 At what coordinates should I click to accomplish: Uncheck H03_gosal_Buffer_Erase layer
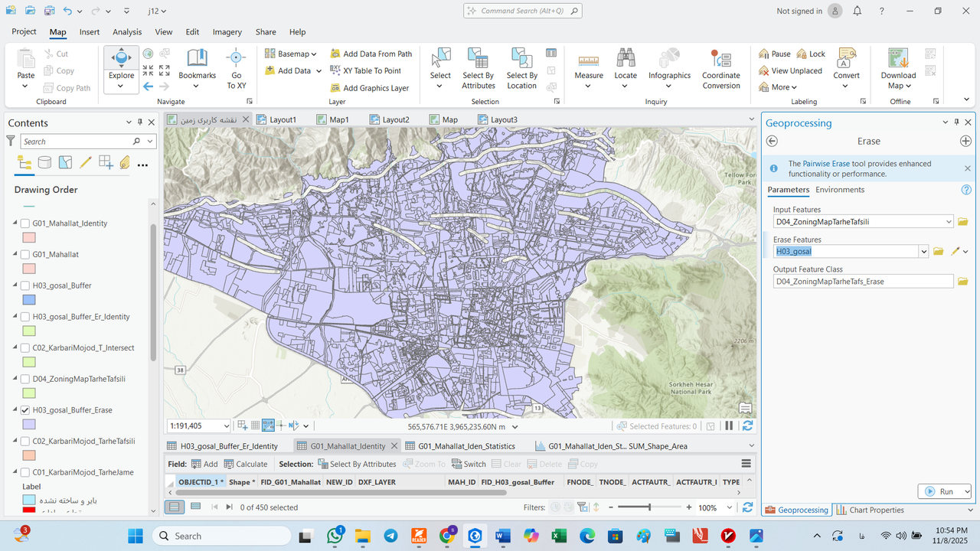click(25, 410)
